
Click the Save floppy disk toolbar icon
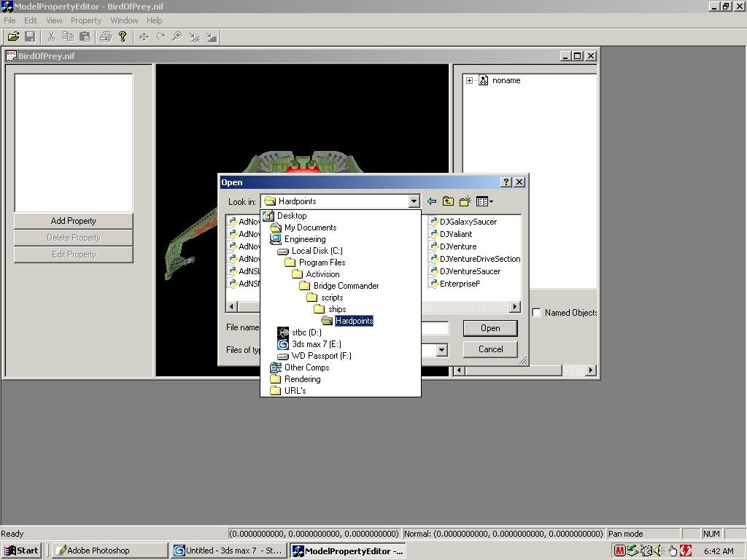click(30, 36)
